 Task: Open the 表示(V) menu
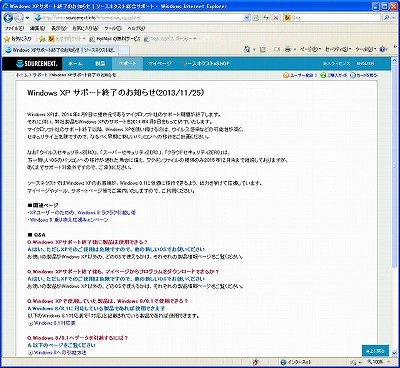[x=59, y=28]
